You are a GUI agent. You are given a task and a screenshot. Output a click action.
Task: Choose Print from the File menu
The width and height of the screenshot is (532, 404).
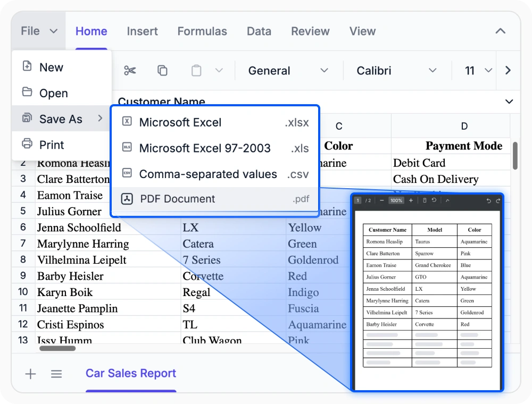coord(61,145)
